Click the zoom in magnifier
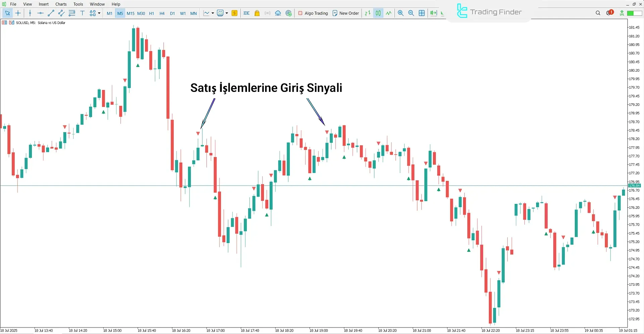The image size is (644, 334). pyautogui.click(x=400, y=13)
